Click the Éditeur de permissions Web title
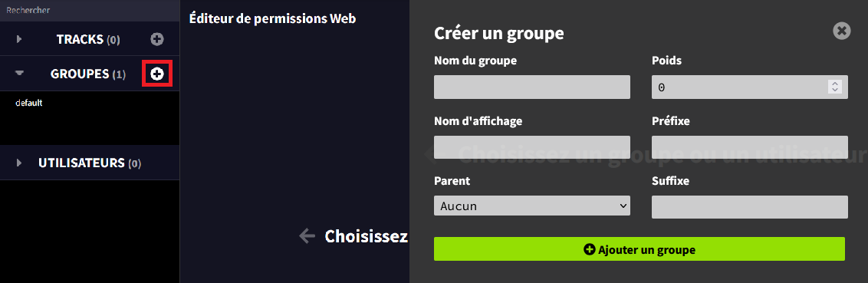 (272, 18)
